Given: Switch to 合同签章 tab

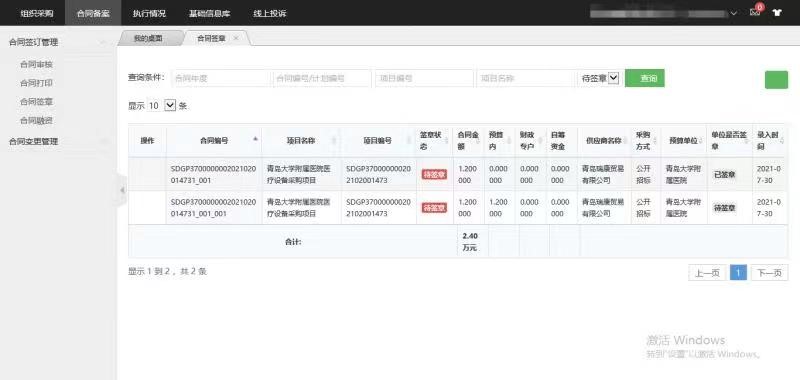Looking at the screenshot, I should (211, 38).
